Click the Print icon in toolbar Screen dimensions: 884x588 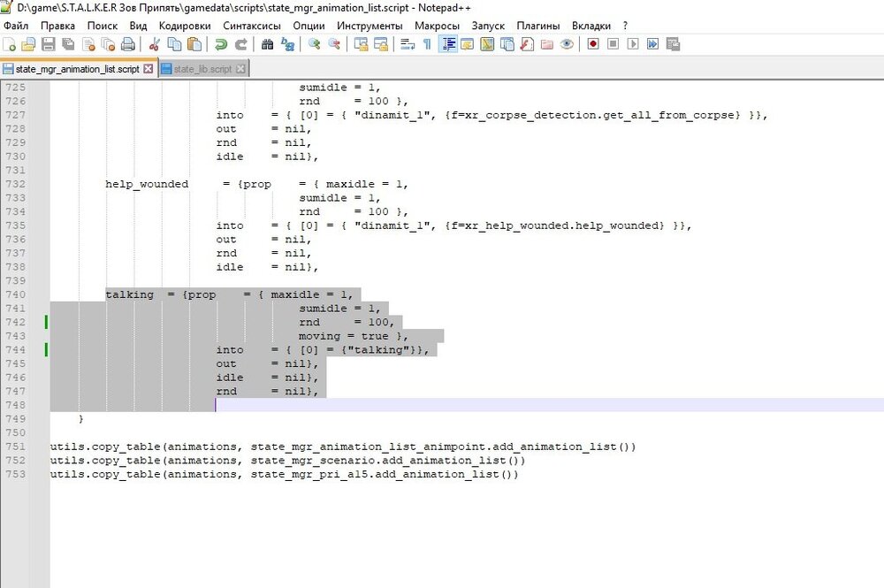tap(128, 44)
